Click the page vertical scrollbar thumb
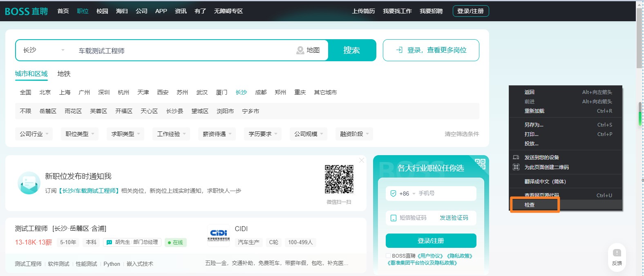This screenshot has height=276, width=644. pos(639,38)
